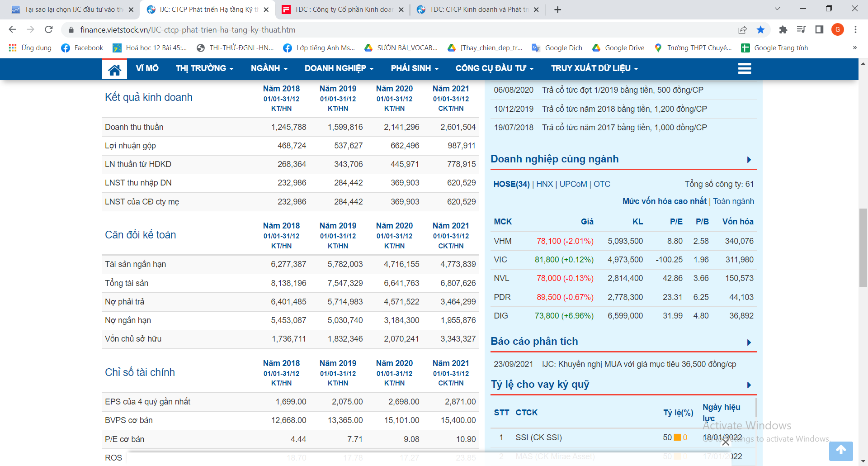Open the Ứng dụng apps bookmark
The width and height of the screenshot is (868, 466).
pyautogui.click(x=30, y=48)
